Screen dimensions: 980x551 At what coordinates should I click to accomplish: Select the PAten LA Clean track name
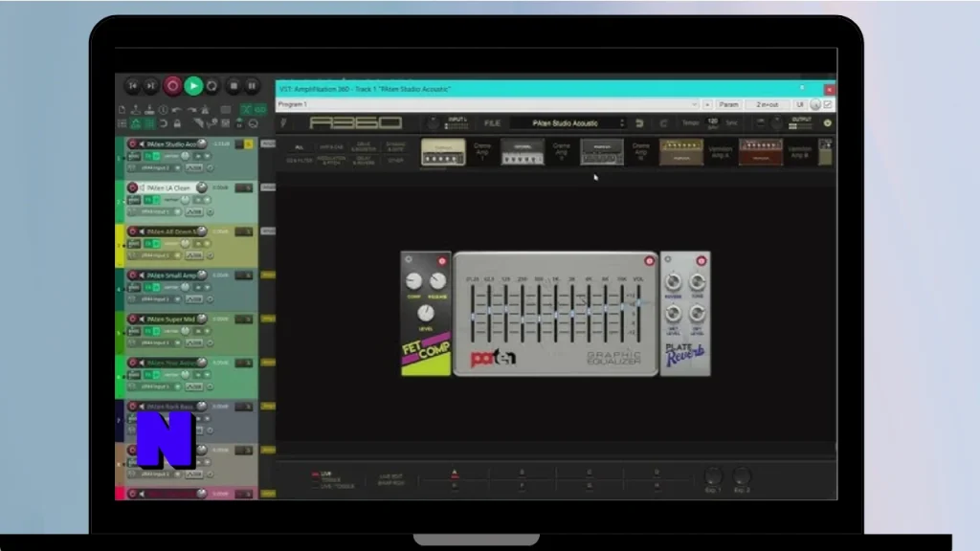click(168, 187)
